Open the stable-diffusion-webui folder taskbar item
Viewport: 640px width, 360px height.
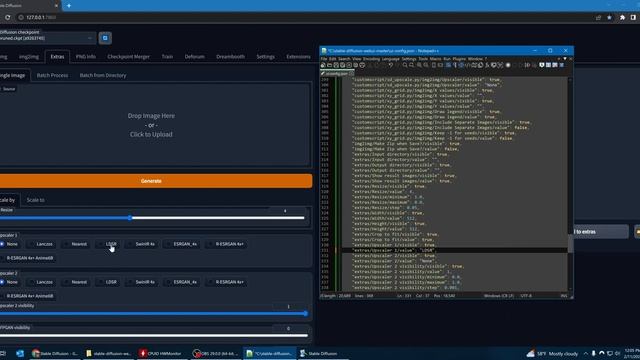click(x=108, y=353)
